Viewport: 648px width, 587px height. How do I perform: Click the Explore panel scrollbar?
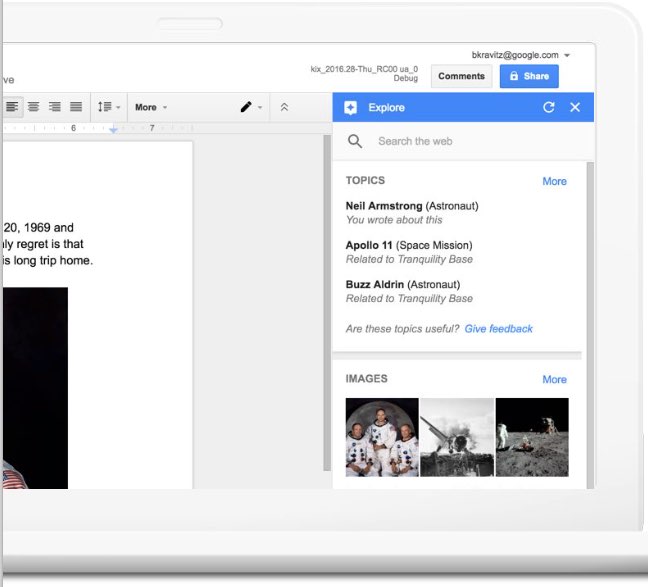pos(590,325)
